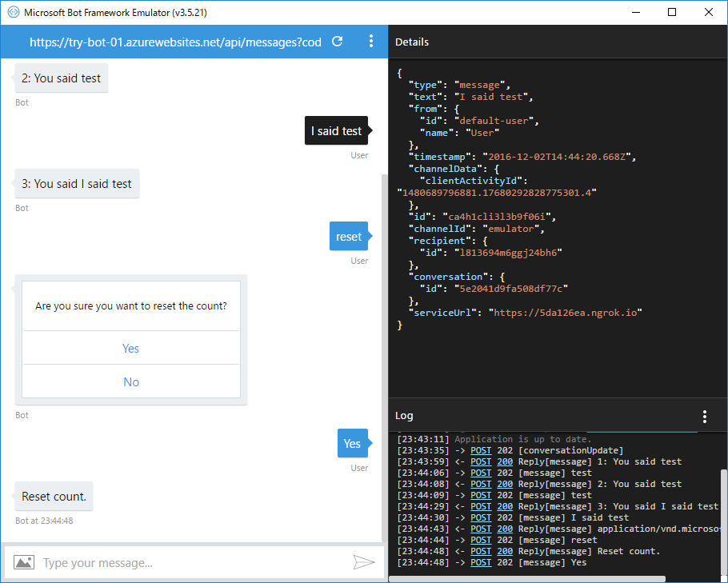Image resolution: width=728 pixels, height=583 pixels.
Task: Click the 'Yes' user message bubble
Action: point(352,443)
